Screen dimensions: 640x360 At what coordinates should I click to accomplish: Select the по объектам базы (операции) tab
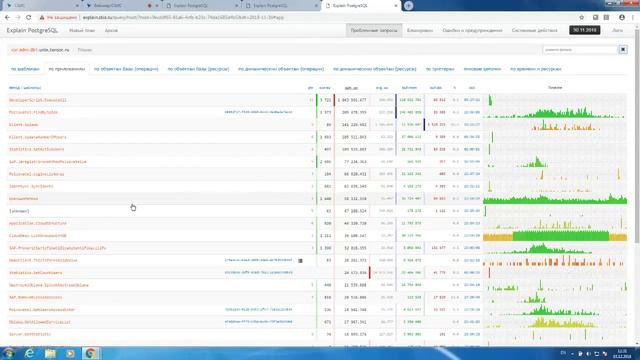click(x=126, y=69)
